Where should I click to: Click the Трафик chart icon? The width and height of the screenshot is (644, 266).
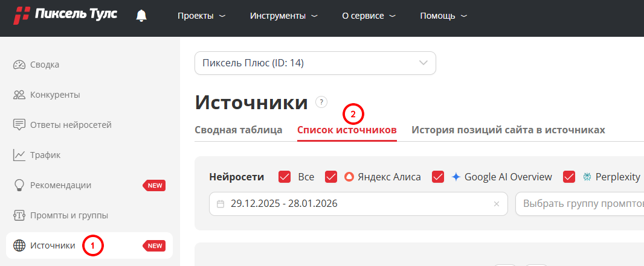pyautogui.click(x=19, y=155)
